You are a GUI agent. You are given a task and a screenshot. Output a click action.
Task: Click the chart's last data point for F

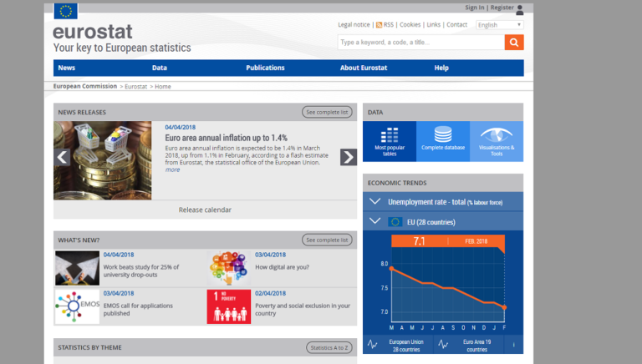pos(504,307)
